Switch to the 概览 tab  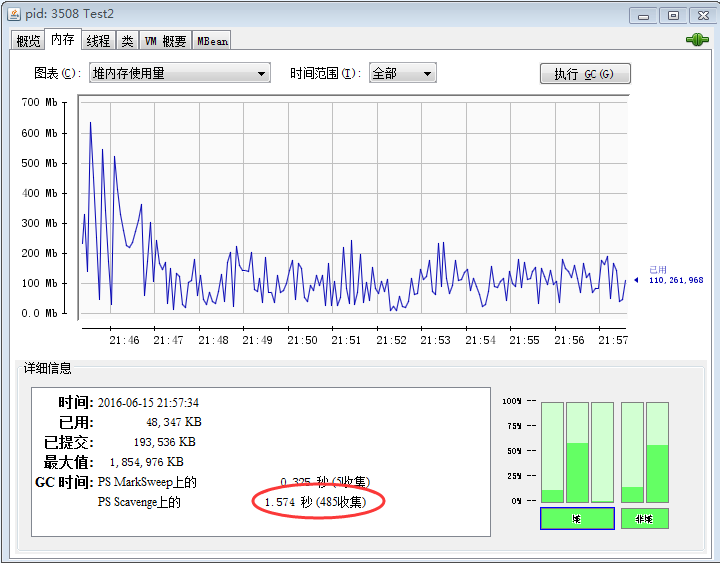[28, 41]
